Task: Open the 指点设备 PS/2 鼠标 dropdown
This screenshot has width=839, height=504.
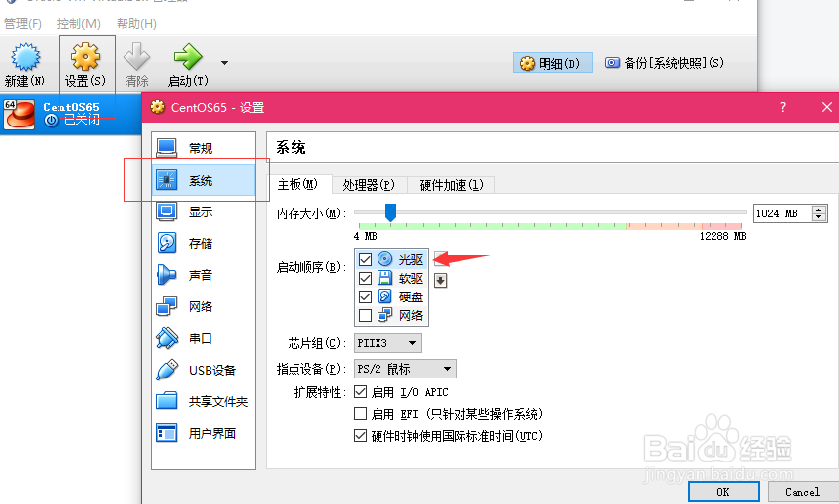Action: 405,369
